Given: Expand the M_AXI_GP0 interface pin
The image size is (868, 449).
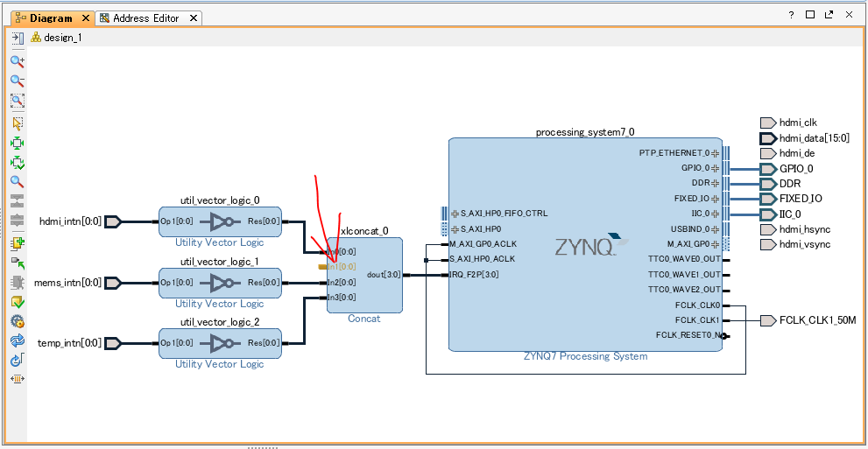Looking at the screenshot, I should (x=715, y=244).
